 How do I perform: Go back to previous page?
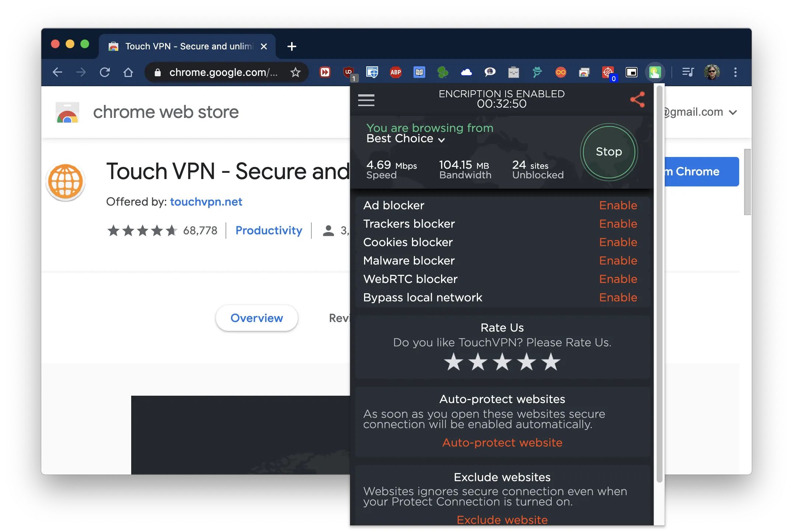(x=57, y=72)
